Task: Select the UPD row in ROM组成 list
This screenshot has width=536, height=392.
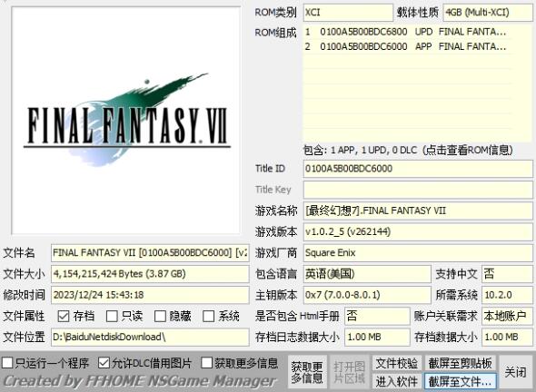Action: (408, 32)
